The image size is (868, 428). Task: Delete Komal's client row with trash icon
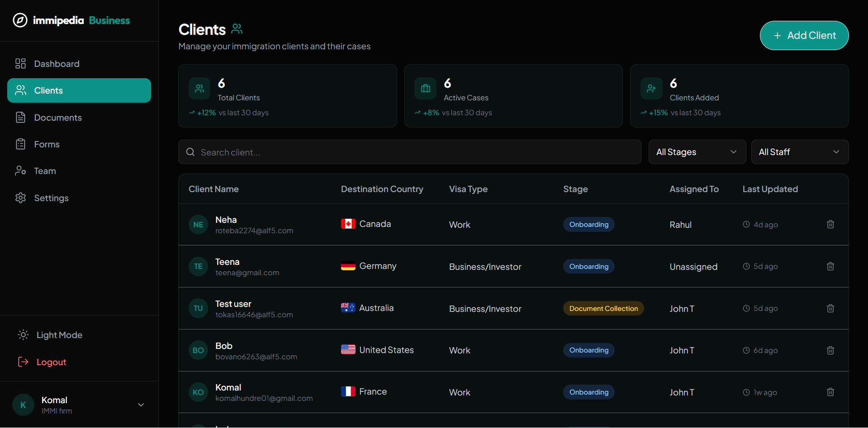point(830,392)
